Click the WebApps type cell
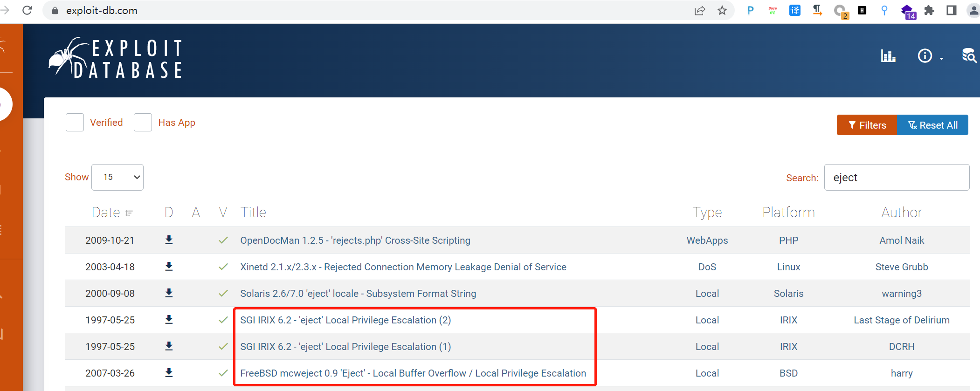This screenshot has height=391, width=980. coord(707,240)
